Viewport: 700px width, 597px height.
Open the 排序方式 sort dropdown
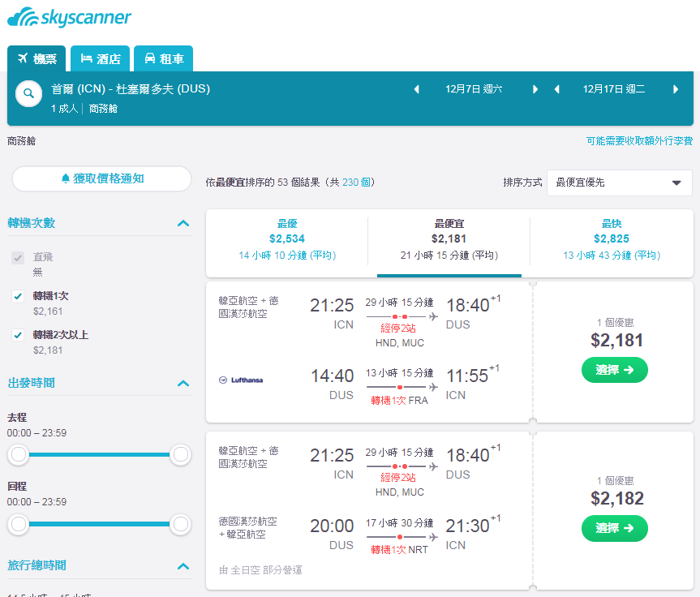coord(619,183)
